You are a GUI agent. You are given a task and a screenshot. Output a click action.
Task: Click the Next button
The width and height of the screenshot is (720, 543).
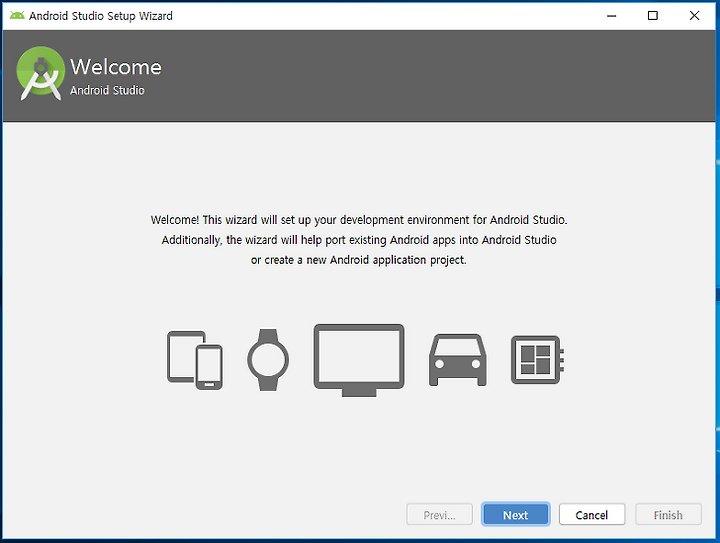tap(515, 515)
